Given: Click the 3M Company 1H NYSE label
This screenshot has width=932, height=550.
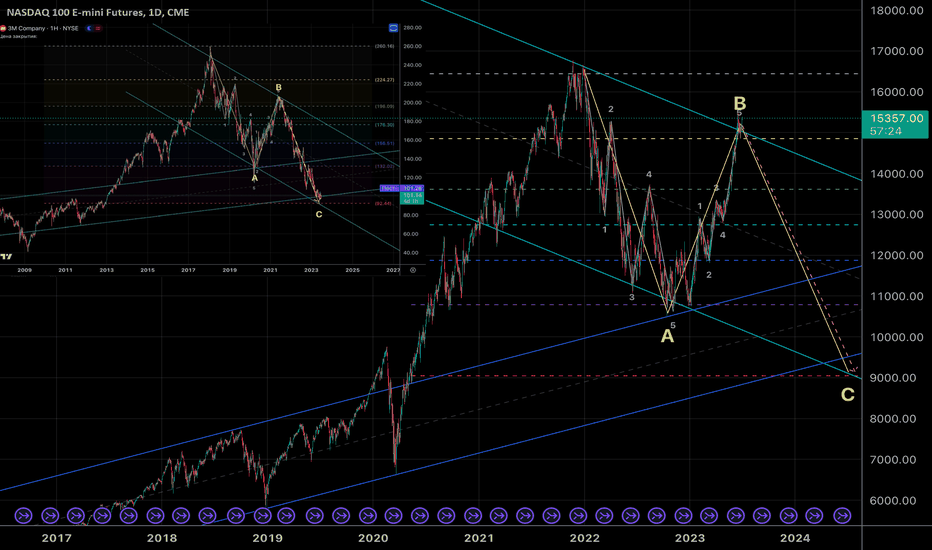Looking at the screenshot, I should [x=43, y=28].
